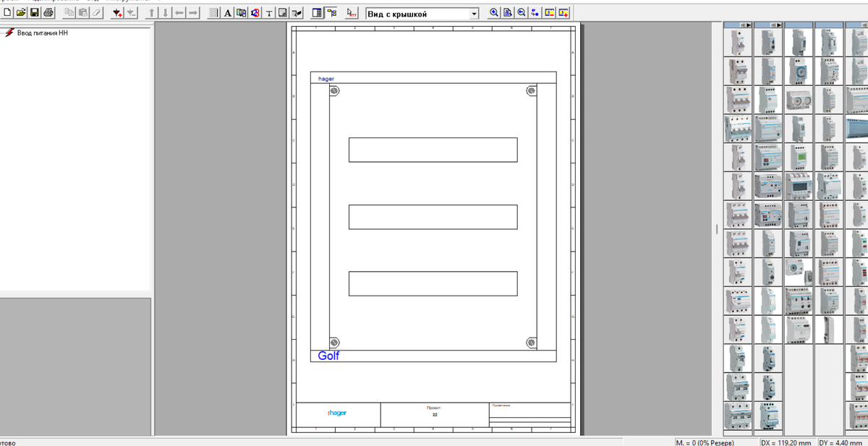The width and height of the screenshot is (868, 446).
Task: Create a new project with New icon
Action: (x=7, y=13)
